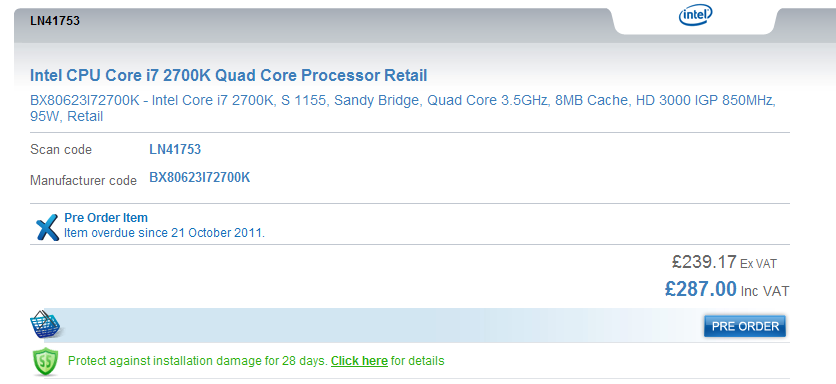836x384 pixels.
Task: Click the 'Ex VAT' label
Action: click(758, 263)
